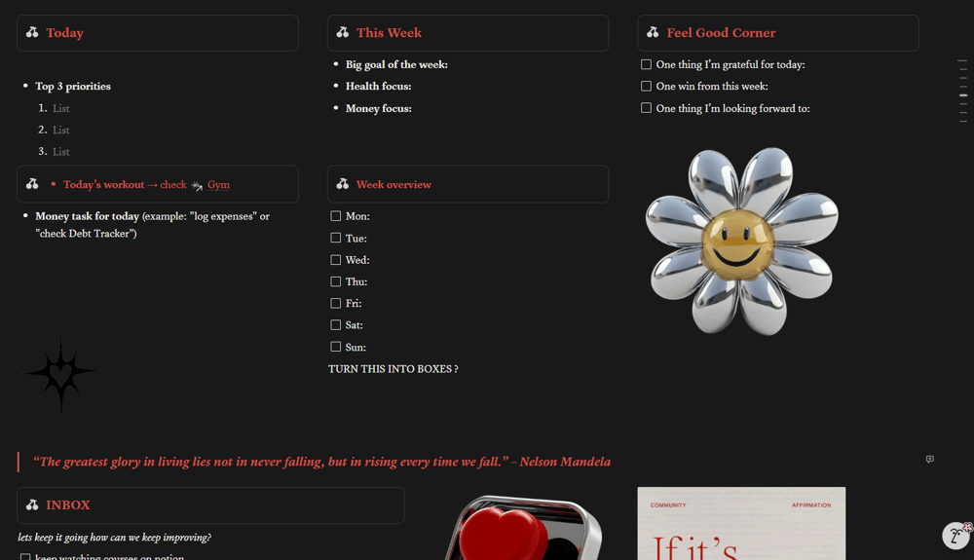Click 'lets keep it going' italic line

point(114,538)
